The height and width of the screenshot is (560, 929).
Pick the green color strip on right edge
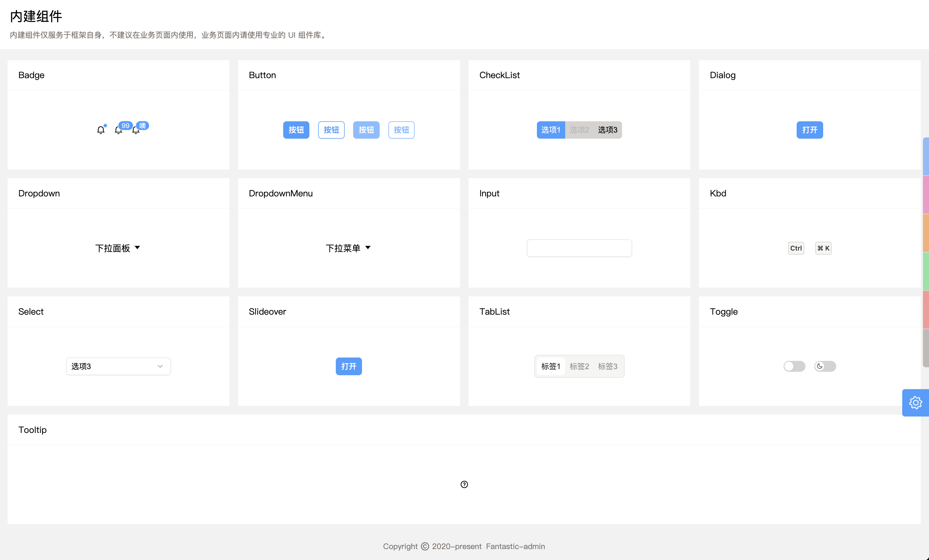[x=926, y=271]
